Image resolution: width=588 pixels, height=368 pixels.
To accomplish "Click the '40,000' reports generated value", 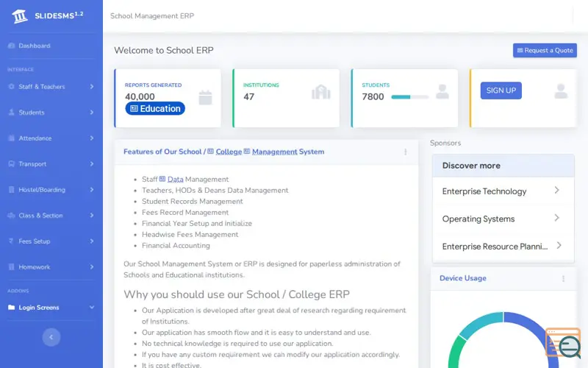I will 140,96.
